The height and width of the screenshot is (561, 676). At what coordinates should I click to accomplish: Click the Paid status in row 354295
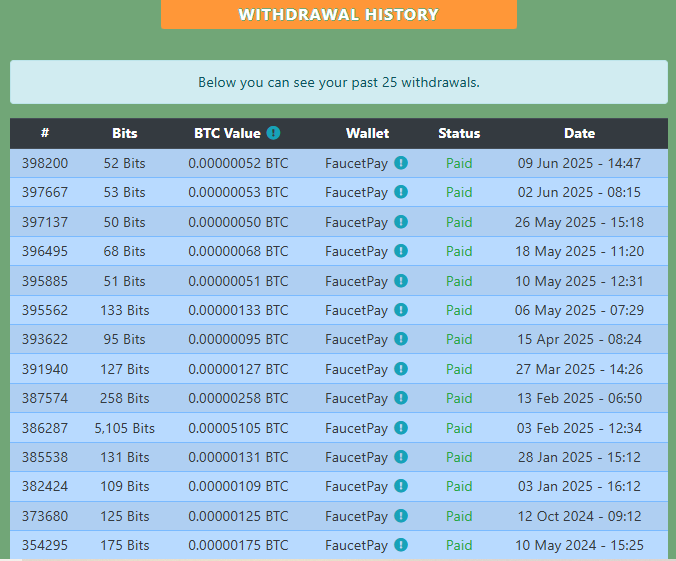pyautogui.click(x=459, y=545)
